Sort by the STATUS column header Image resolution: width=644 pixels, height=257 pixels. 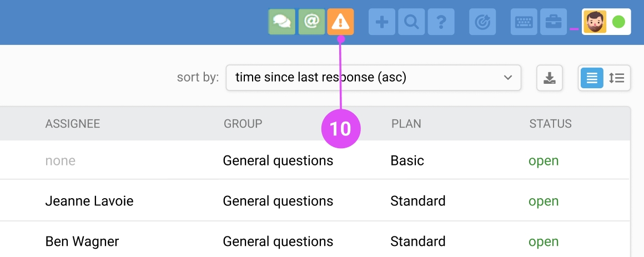click(x=550, y=124)
